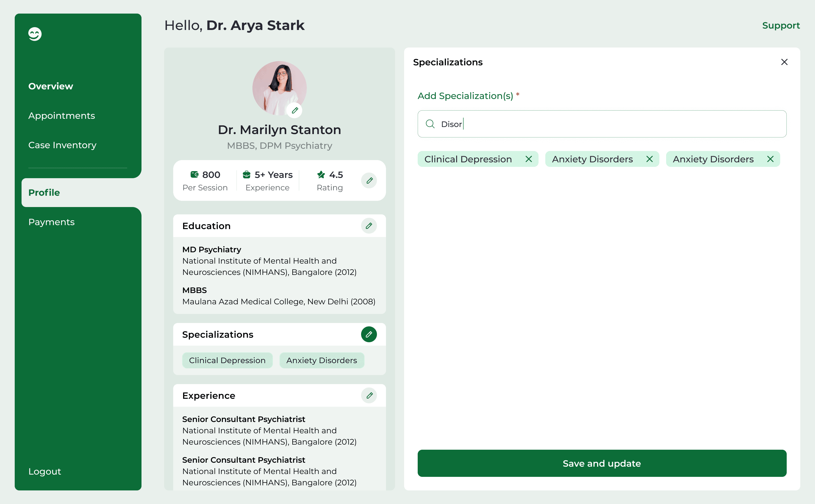
Task: Open the Support link
Action: (781, 26)
